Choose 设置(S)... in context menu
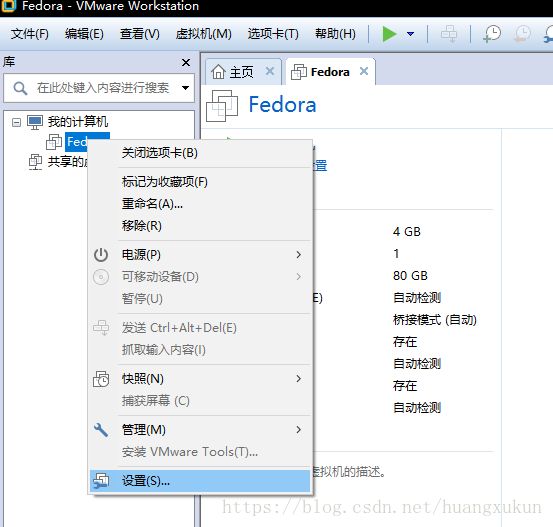The height and width of the screenshot is (527, 553). [x=200, y=481]
